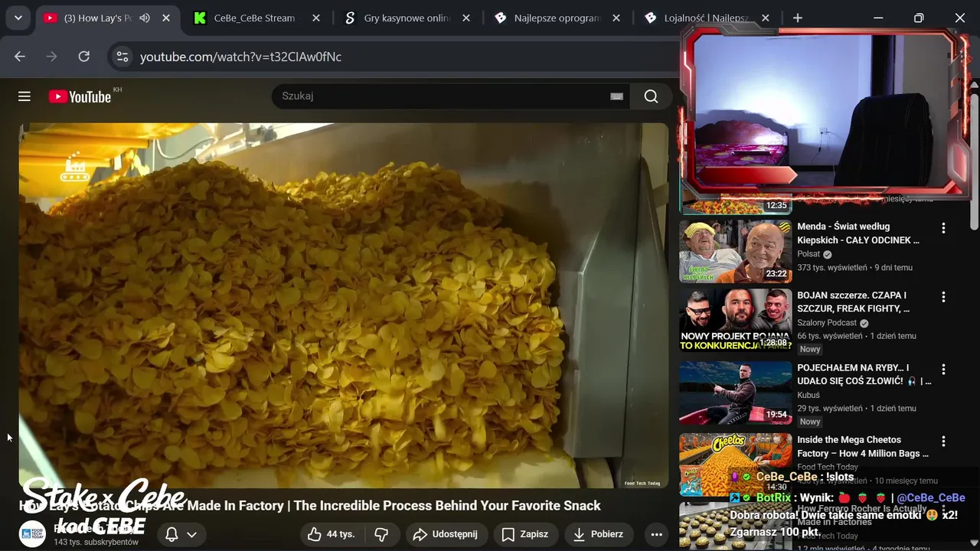The height and width of the screenshot is (551, 980).
Task: Like the video with 44 tys. button
Action: [332, 534]
